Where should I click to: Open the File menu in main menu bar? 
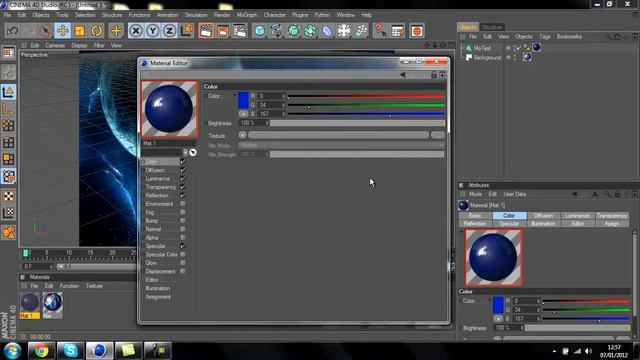tap(7, 15)
